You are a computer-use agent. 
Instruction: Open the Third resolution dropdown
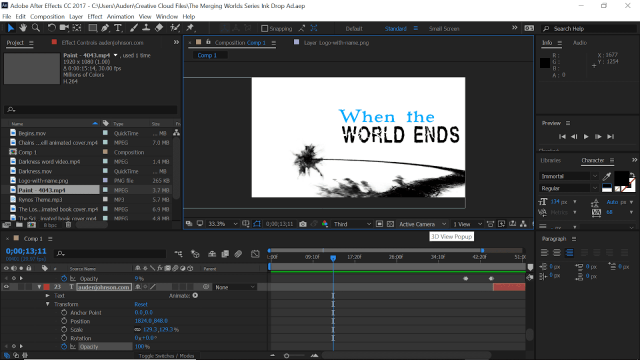[352, 224]
